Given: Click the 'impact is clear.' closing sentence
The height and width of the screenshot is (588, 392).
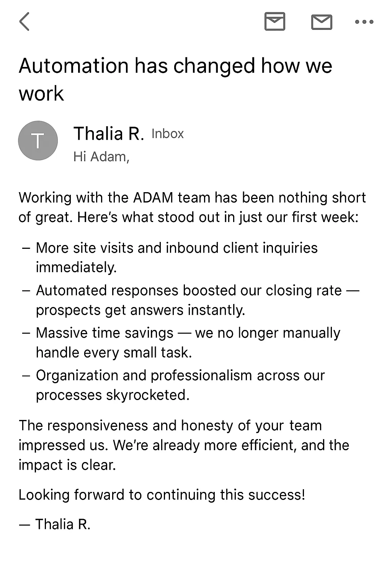Looking at the screenshot, I should (x=67, y=465).
